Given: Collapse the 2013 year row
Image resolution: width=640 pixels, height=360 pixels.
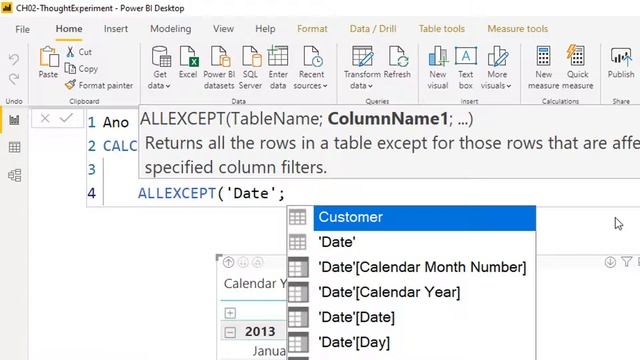Looking at the screenshot, I should 230,332.
